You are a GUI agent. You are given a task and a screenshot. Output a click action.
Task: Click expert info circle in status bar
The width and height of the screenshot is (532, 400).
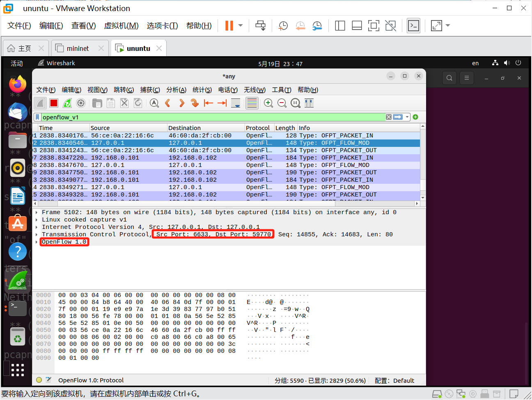pos(39,380)
